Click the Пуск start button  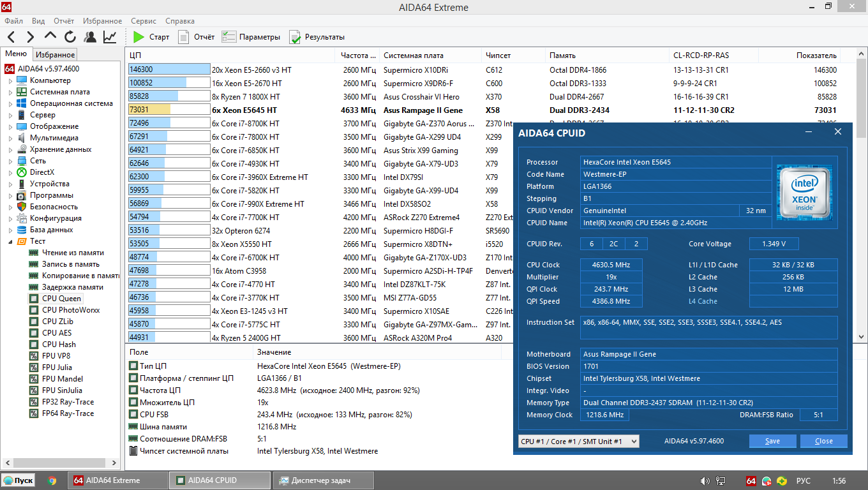coord(18,480)
